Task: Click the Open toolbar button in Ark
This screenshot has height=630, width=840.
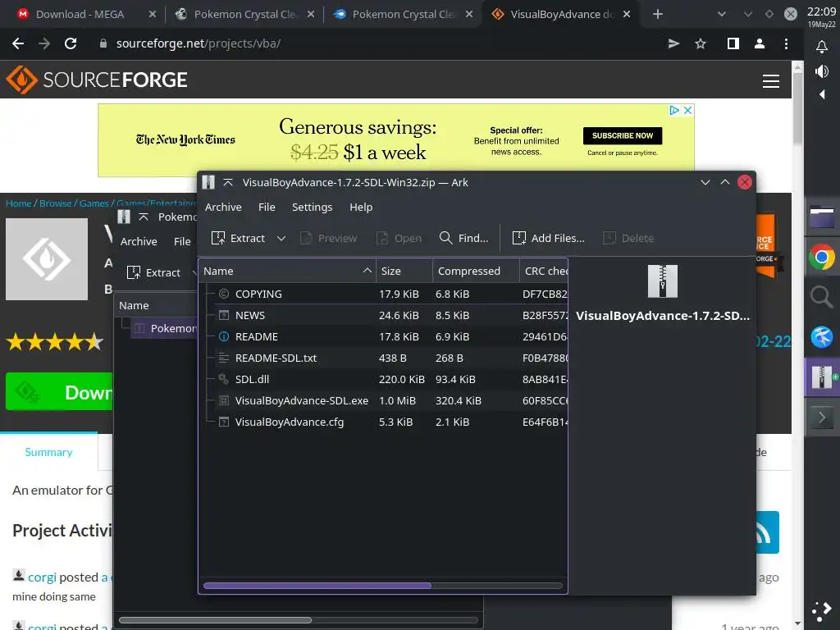Action: pyautogui.click(x=399, y=238)
